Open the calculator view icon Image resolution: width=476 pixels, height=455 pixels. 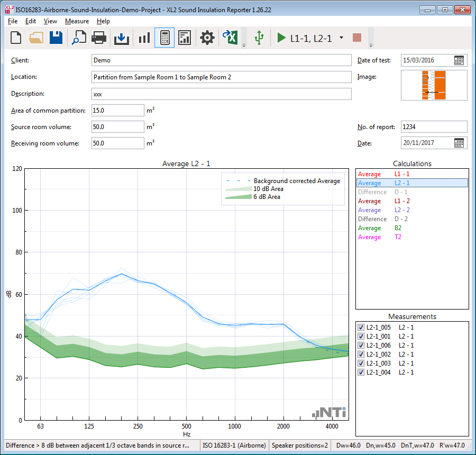164,38
